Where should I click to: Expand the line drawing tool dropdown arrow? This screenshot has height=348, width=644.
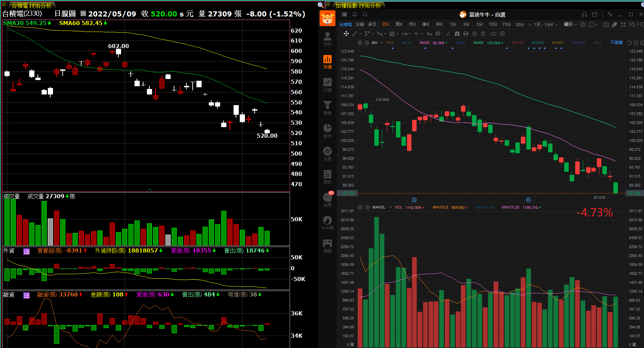click(360, 34)
